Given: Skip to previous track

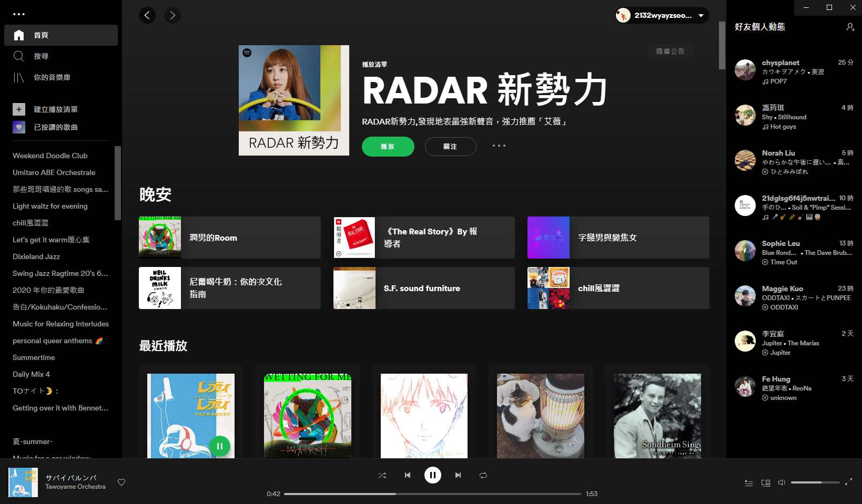Looking at the screenshot, I should (407, 475).
